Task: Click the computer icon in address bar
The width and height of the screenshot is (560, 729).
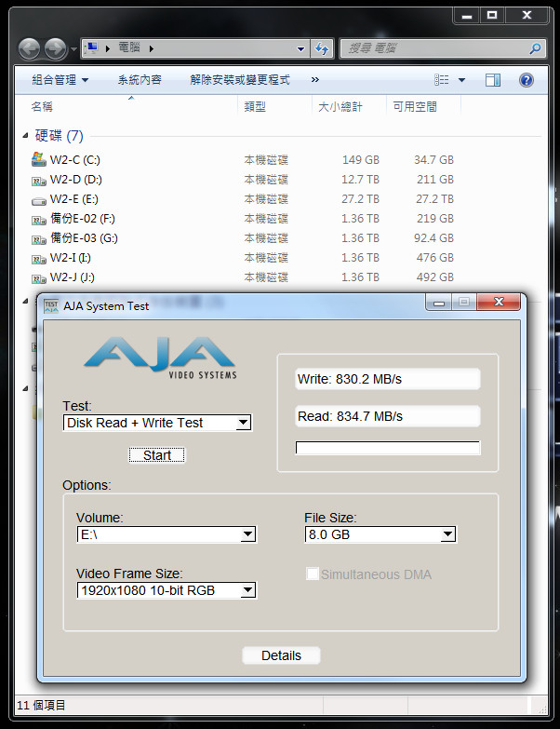Action: point(91,47)
